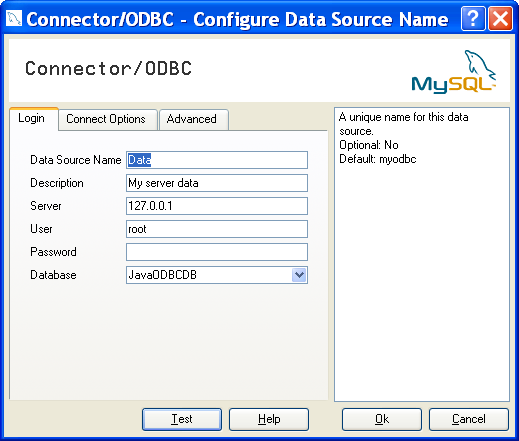Click the Connector/ODBC header banner text

[x=108, y=69]
